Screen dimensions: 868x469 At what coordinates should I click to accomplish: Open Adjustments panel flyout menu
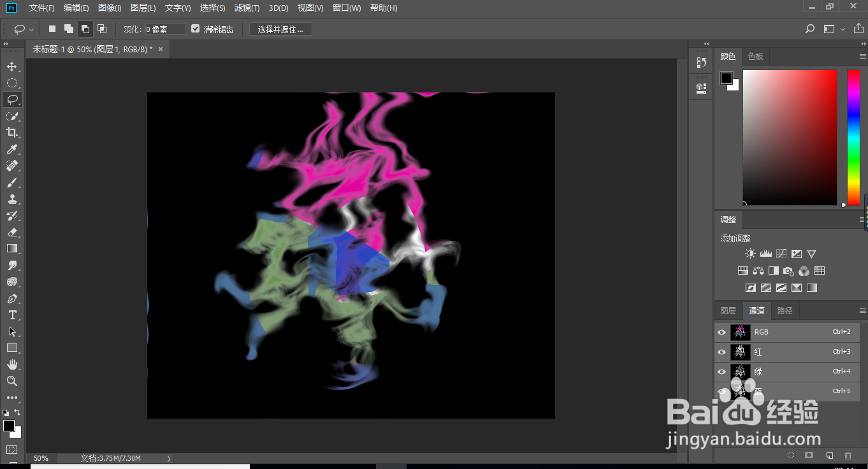862,220
